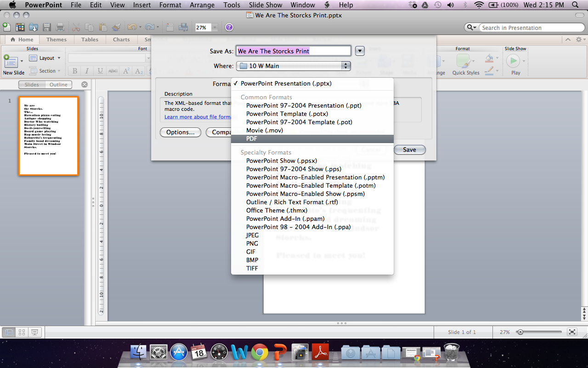Toggle the Superscript button
Viewport: 588px width, 368px height.
point(126,71)
